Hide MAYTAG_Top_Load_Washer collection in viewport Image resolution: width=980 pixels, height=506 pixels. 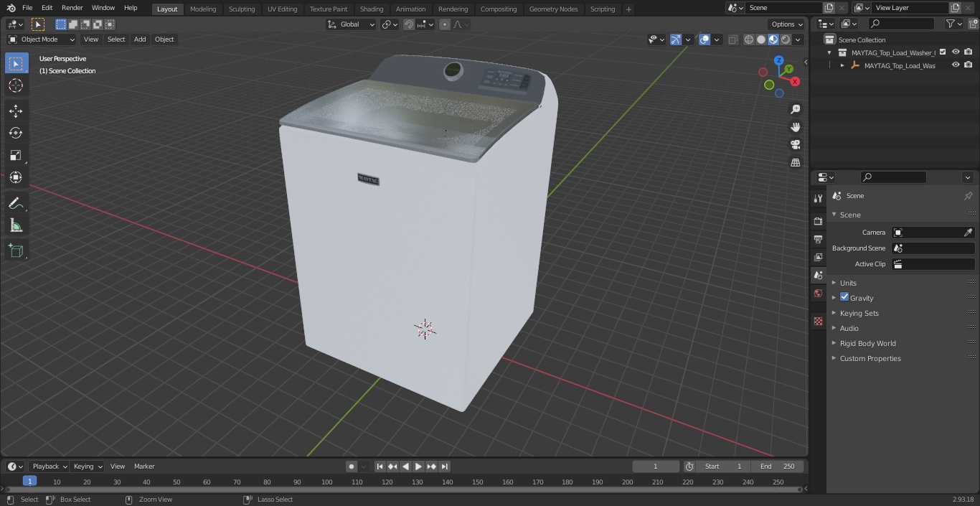click(x=956, y=52)
